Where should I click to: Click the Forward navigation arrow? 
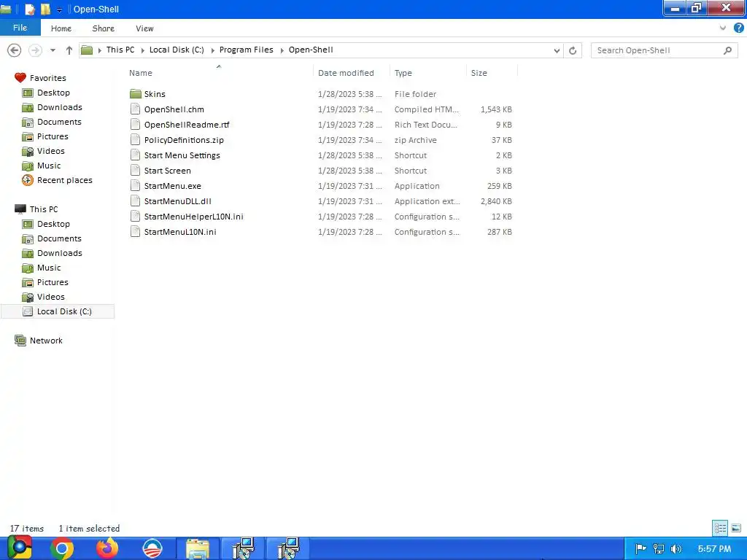pyautogui.click(x=35, y=50)
